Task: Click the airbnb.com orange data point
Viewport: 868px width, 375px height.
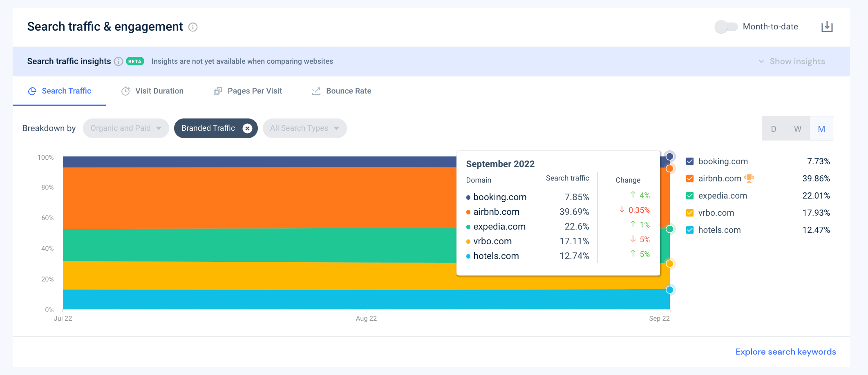Action: coord(670,168)
